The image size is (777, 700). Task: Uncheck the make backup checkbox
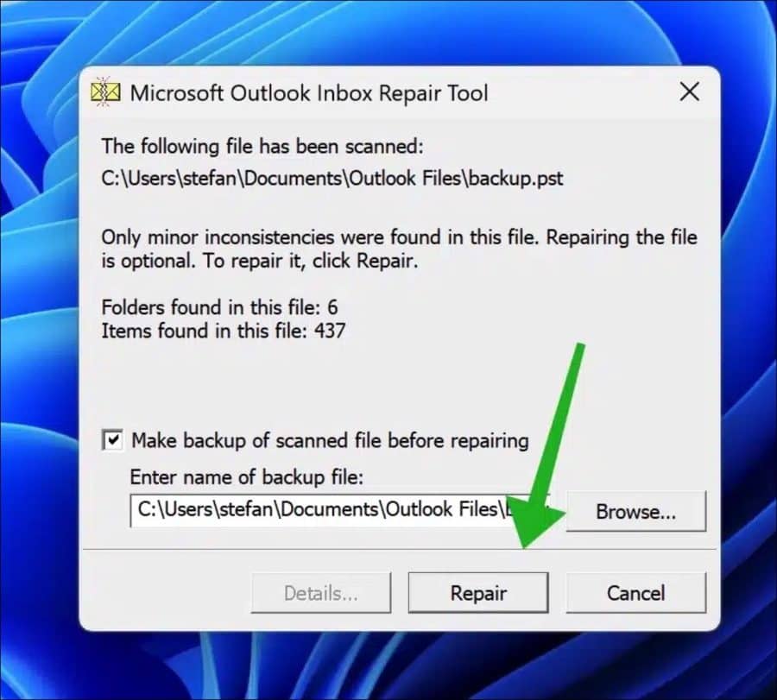(112, 440)
